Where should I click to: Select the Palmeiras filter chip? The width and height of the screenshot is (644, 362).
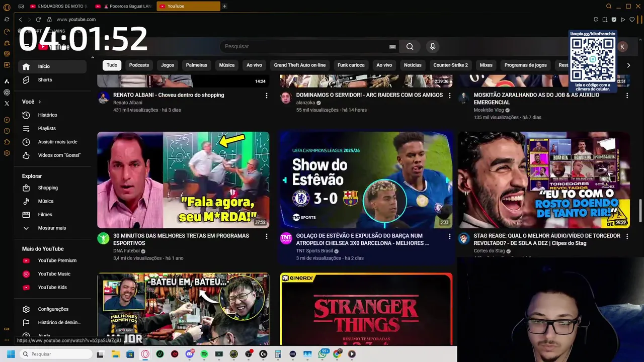click(x=196, y=65)
